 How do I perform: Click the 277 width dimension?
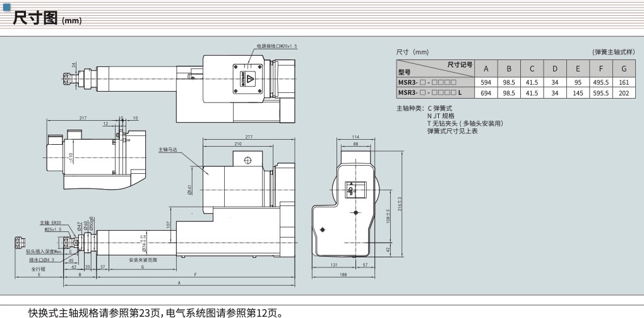249,137
